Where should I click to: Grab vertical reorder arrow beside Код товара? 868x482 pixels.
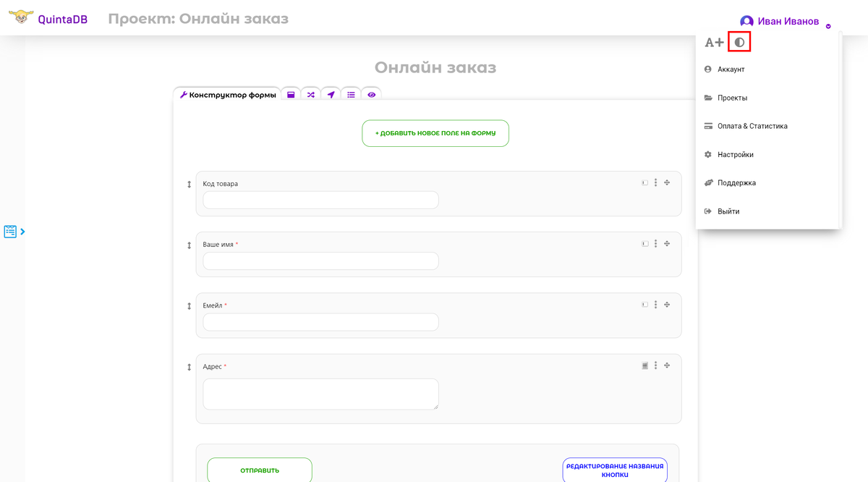(x=189, y=185)
